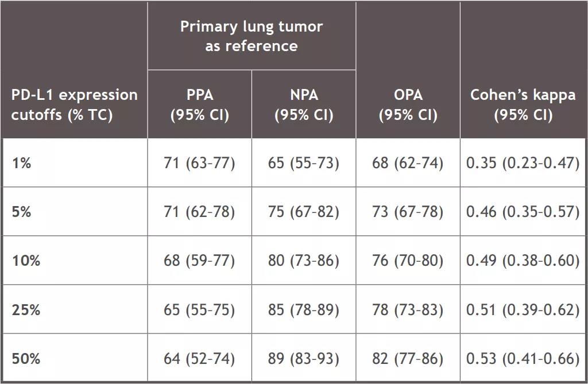Select the 25% cutoff row label
This screenshot has height=384, width=588.
(x=26, y=310)
